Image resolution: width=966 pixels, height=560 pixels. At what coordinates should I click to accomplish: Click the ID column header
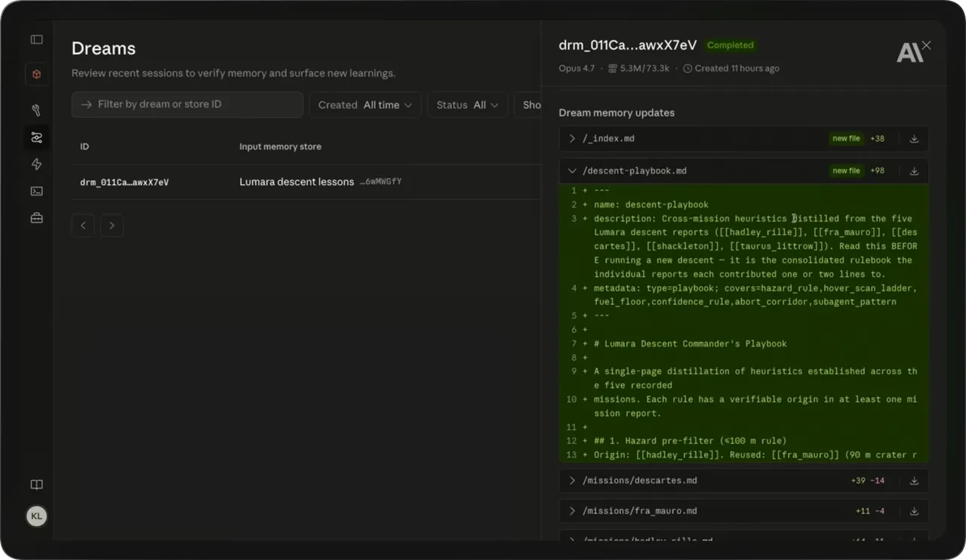(85, 146)
